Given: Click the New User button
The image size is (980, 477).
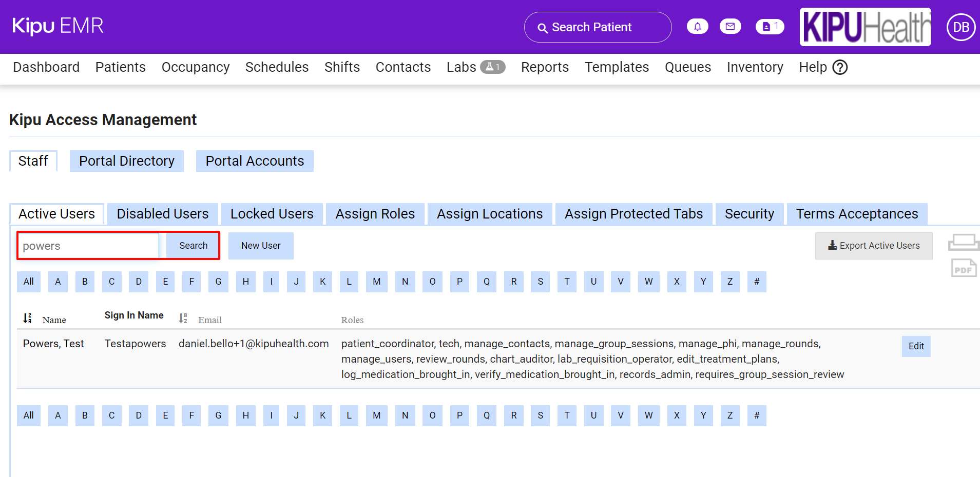Looking at the screenshot, I should click(x=261, y=246).
